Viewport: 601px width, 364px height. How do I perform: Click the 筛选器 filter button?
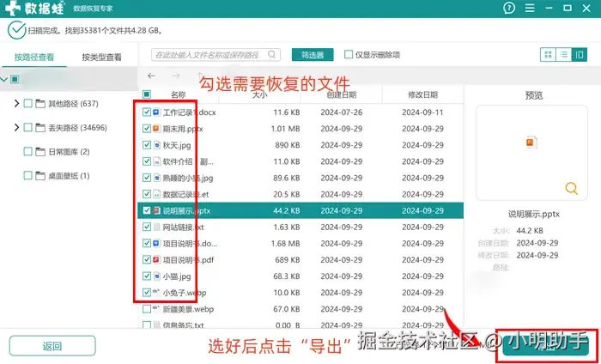pyautogui.click(x=313, y=55)
